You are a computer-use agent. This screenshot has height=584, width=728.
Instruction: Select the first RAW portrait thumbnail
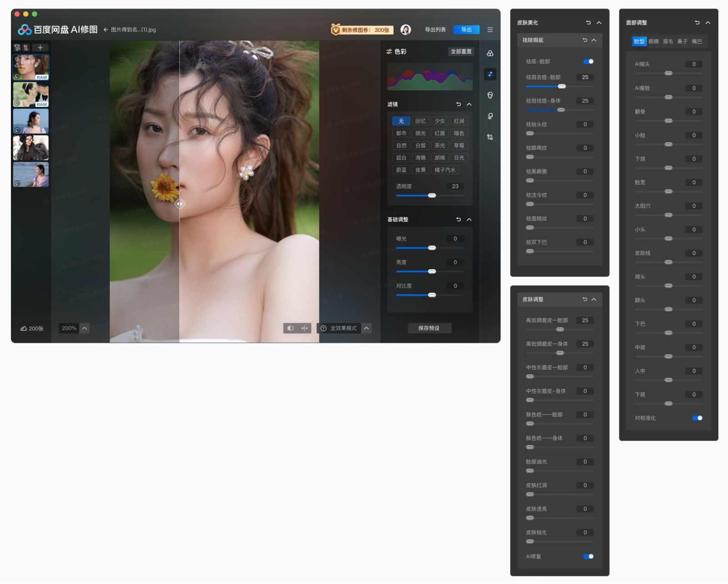(31, 67)
